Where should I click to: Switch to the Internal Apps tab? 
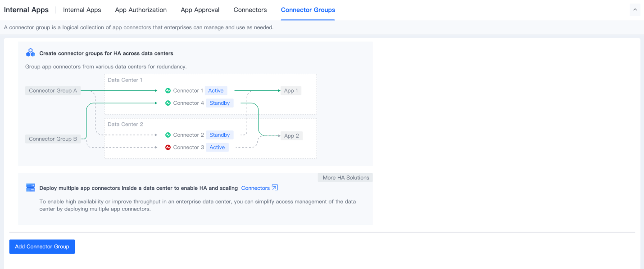point(82,10)
